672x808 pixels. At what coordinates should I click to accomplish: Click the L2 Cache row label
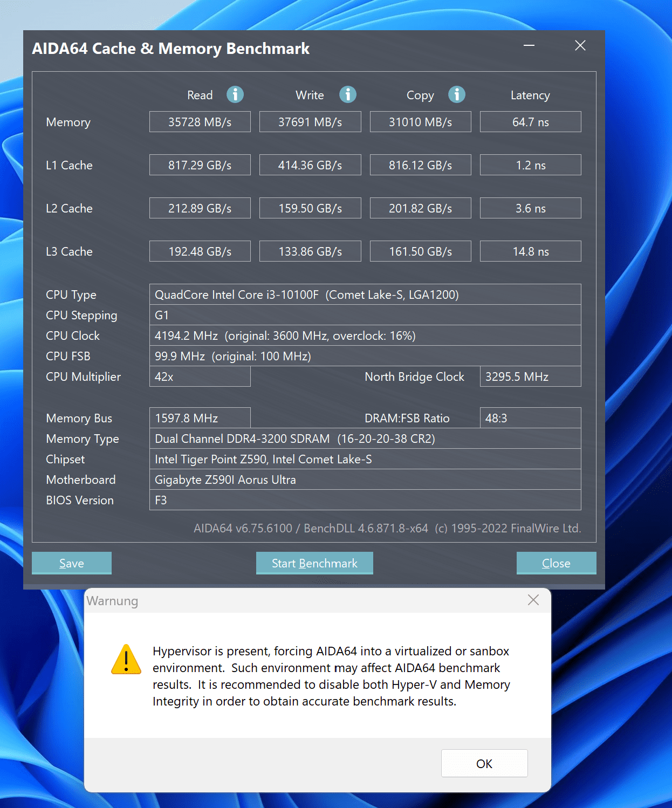(x=69, y=208)
